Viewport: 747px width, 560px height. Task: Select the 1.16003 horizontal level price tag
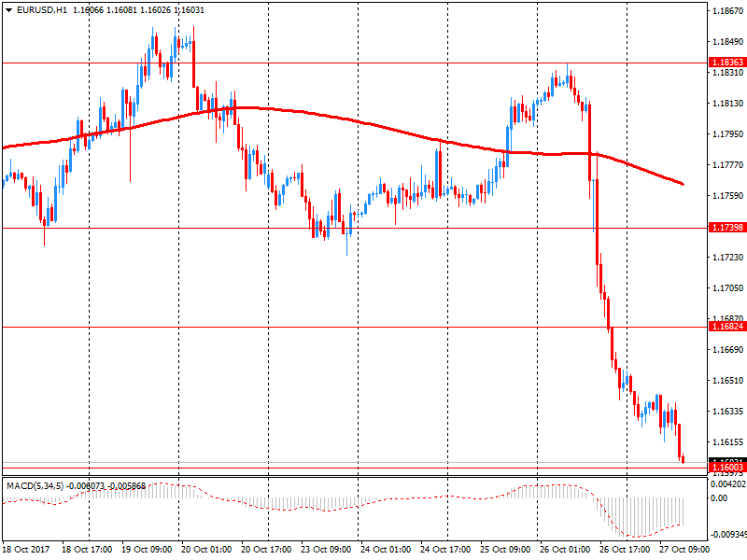[727, 468]
